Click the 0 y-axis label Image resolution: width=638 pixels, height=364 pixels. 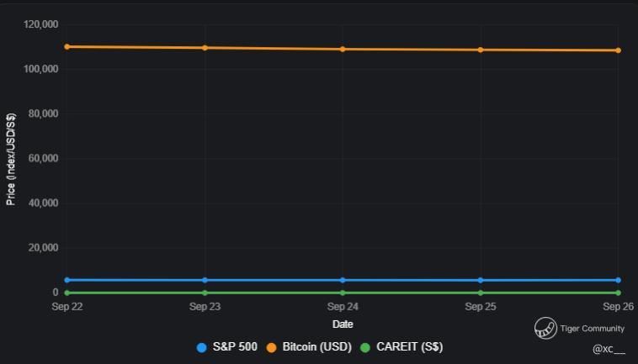pos(56,293)
